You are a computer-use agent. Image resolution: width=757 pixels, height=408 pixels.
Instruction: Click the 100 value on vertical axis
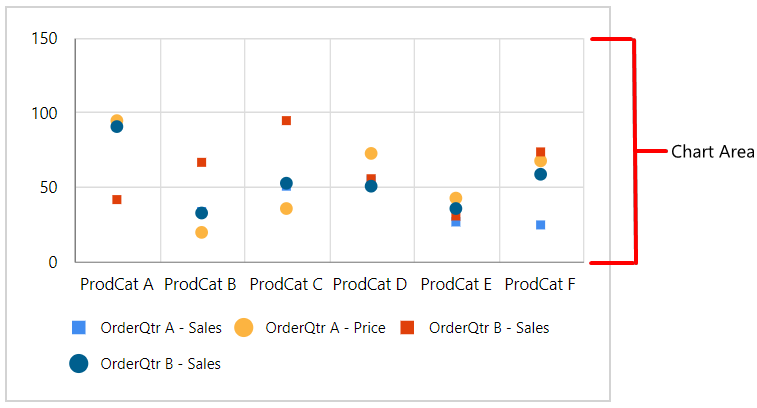[44, 113]
